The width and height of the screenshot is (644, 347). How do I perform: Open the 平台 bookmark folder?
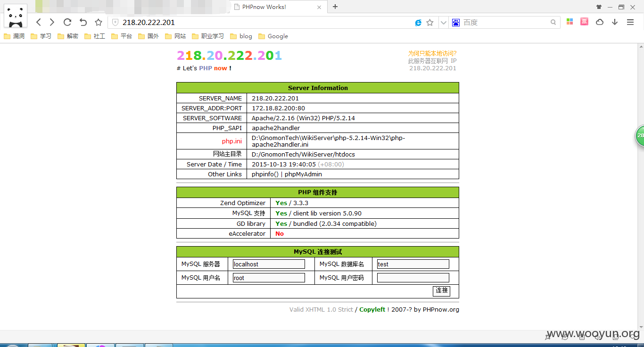(122, 36)
